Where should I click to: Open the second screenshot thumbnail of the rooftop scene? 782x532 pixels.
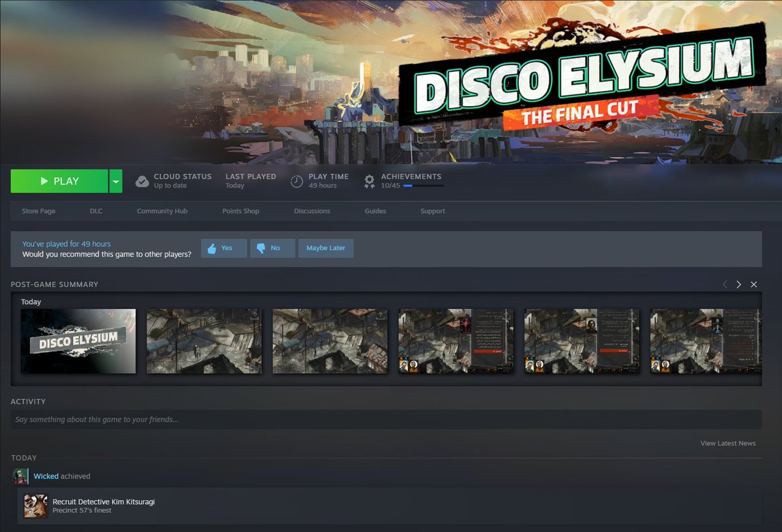click(x=204, y=341)
